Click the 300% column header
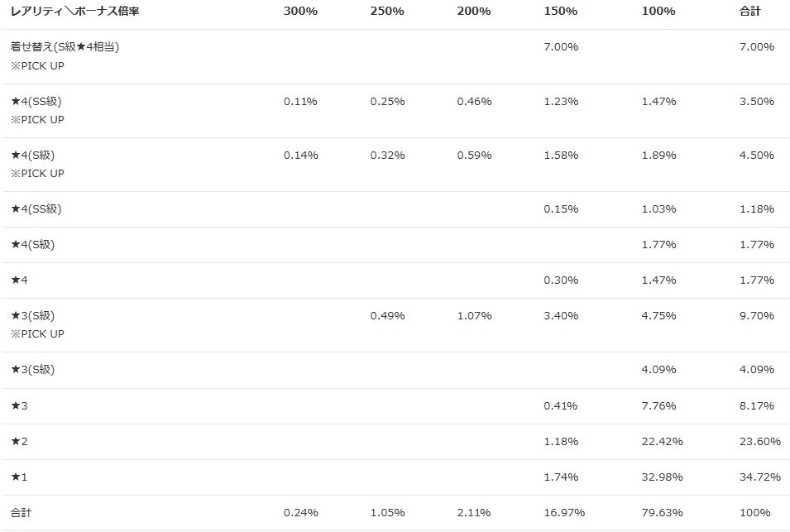The width and height of the screenshot is (790, 532). [x=300, y=12]
